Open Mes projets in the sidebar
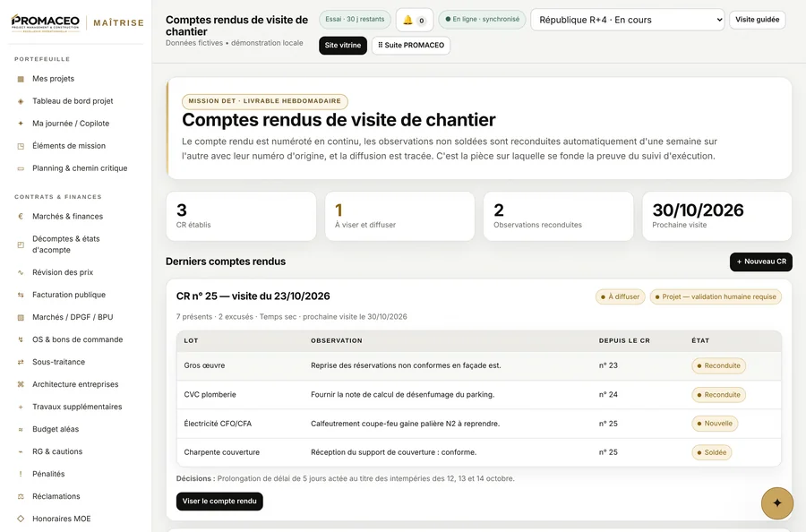 tap(77, 79)
